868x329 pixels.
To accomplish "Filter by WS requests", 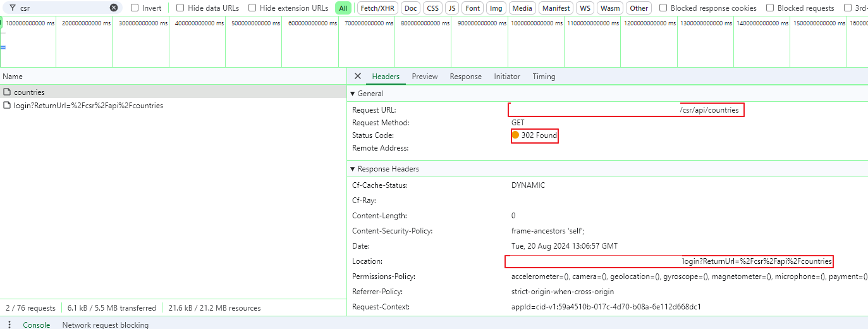I will 585,8.
